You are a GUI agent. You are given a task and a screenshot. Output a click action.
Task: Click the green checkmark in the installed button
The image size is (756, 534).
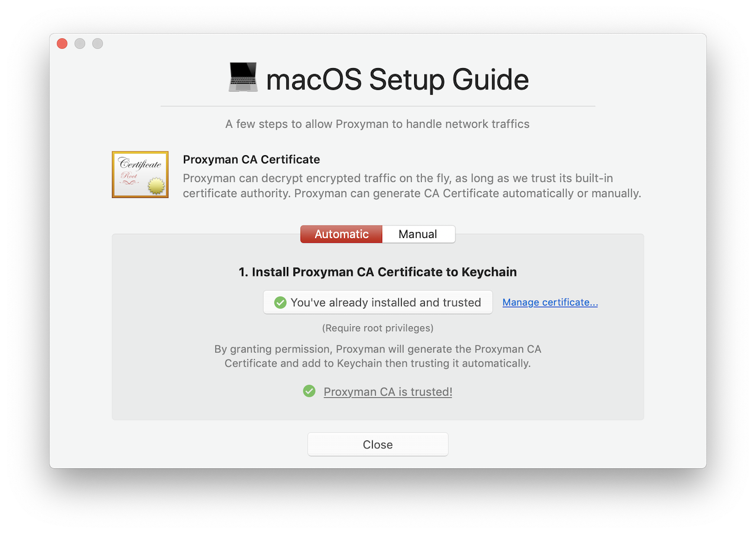pos(280,303)
